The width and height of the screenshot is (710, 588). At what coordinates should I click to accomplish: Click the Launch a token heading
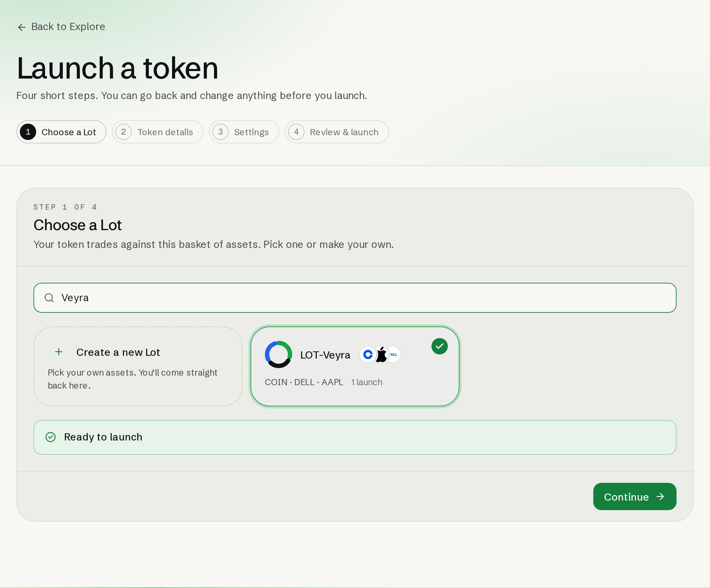click(x=118, y=68)
